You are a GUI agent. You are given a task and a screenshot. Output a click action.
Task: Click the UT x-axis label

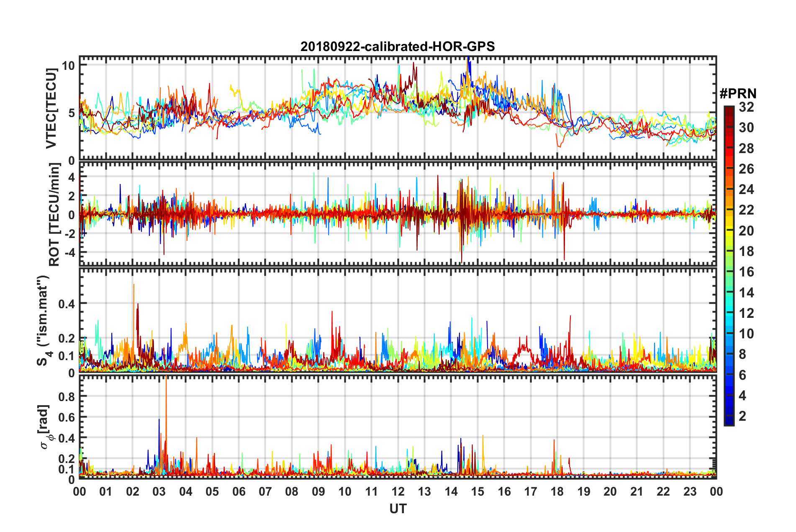click(398, 509)
